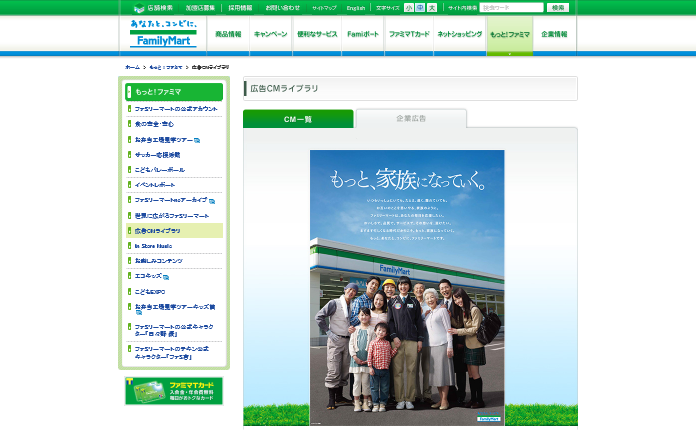
Task: Open こどもEXPO in sidebar
Action: click(x=150, y=292)
